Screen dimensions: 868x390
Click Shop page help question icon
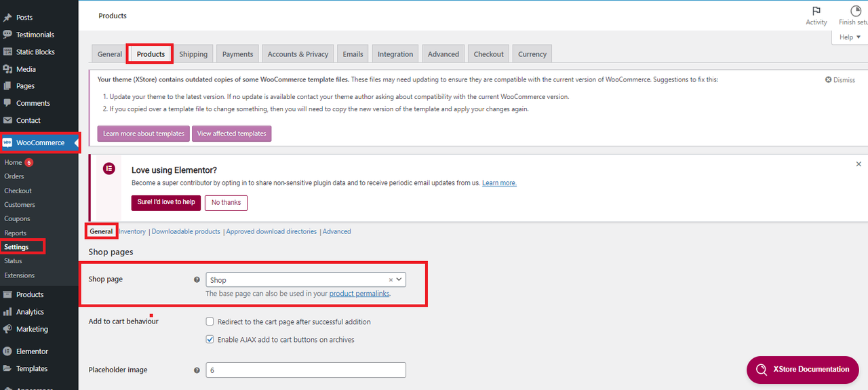coord(197,279)
